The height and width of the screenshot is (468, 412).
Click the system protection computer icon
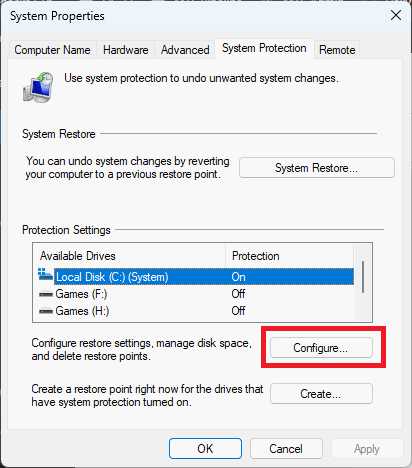point(38,87)
